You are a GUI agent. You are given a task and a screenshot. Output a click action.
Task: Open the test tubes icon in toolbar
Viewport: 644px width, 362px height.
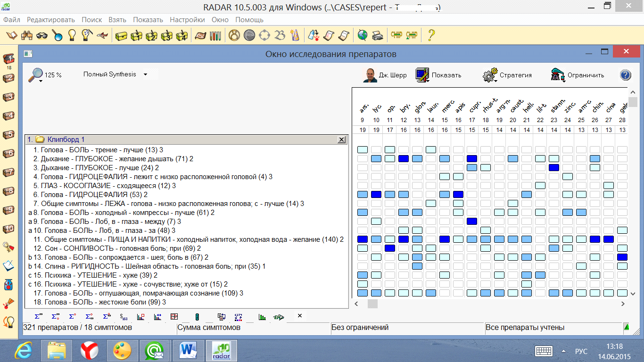coord(215,35)
